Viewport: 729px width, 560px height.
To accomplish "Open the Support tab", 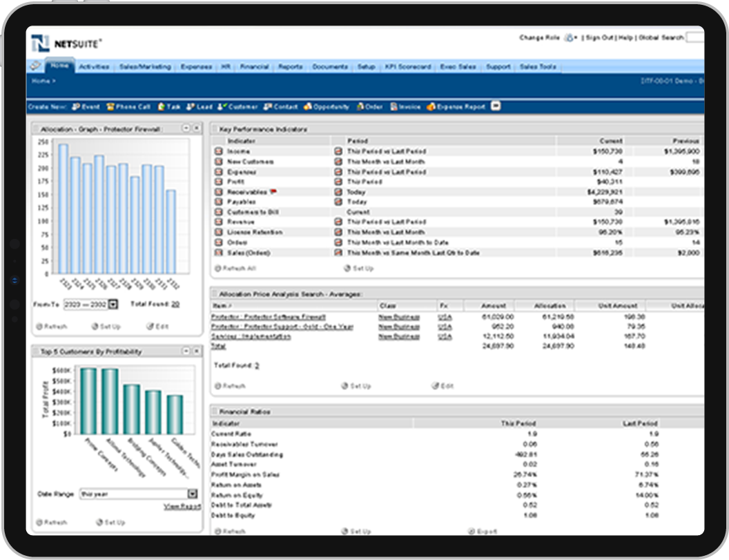I will click(x=498, y=66).
